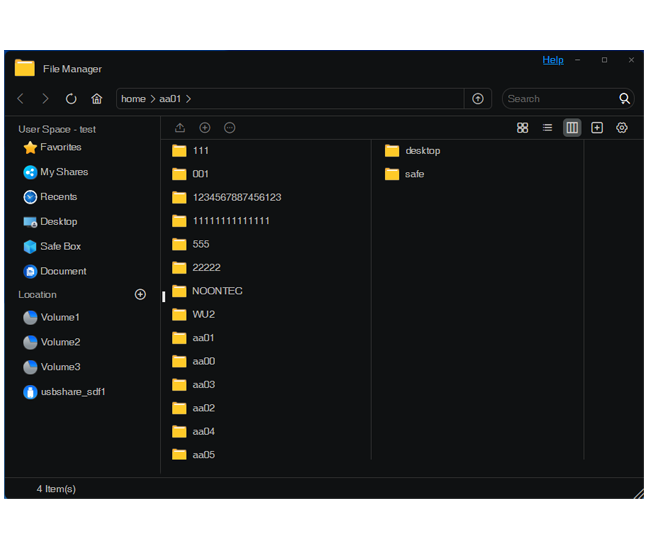Click the Search input field

[x=560, y=99]
